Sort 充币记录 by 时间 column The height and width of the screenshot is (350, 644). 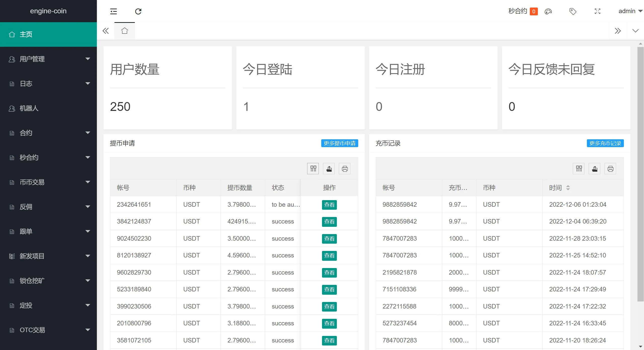click(568, 188)
